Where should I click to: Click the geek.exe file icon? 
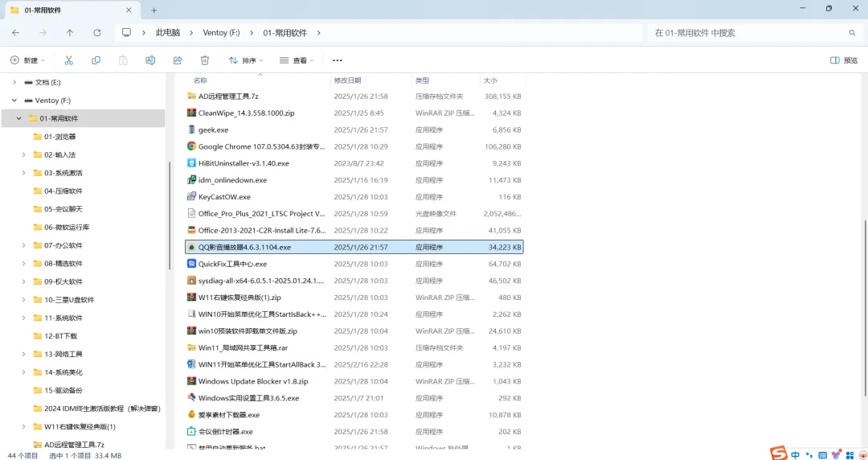[191, 129]
